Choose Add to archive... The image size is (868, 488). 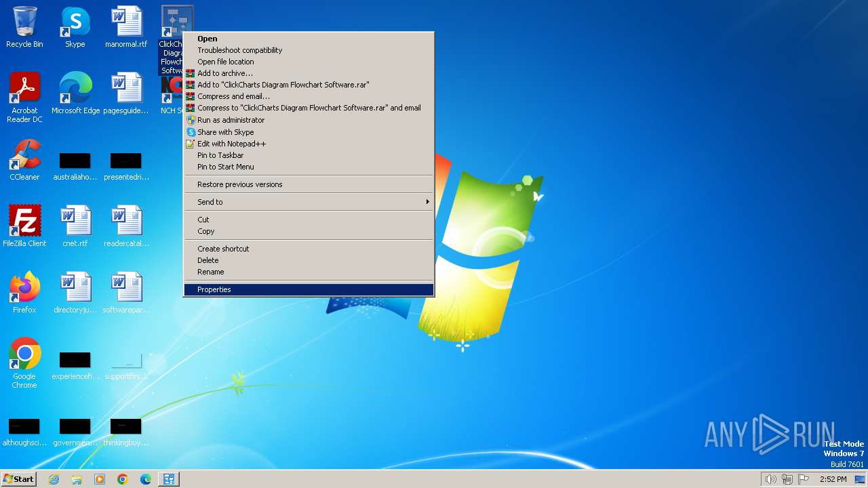[309, 73]
